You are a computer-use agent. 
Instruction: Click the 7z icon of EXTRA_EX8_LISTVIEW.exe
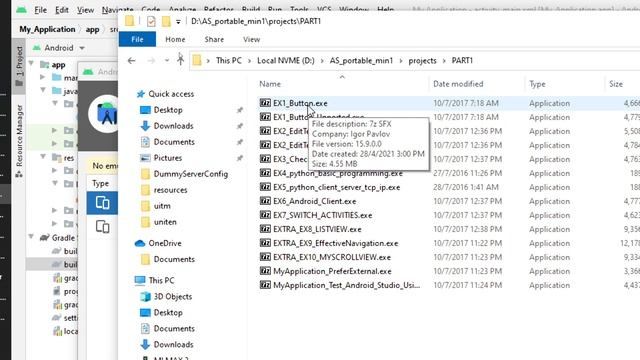[x=265, y=229]
